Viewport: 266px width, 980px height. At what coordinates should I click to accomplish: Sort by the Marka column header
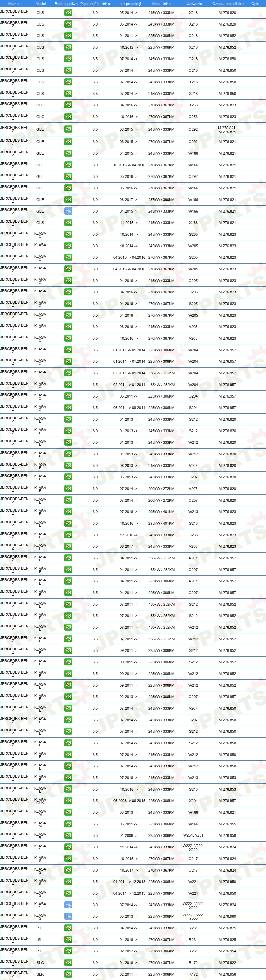(13, 4)
